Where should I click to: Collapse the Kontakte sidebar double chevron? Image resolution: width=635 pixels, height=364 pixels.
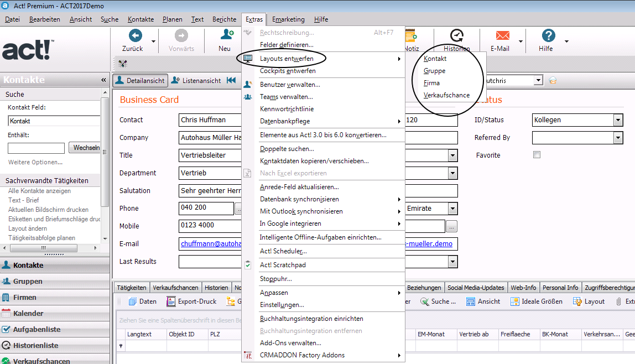coord(103,80)
